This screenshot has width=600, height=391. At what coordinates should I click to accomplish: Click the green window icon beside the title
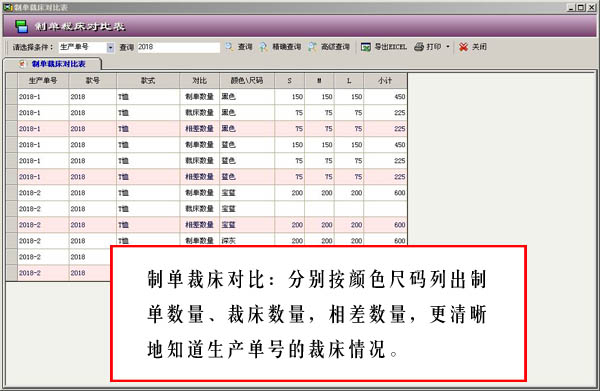point(21,26)
